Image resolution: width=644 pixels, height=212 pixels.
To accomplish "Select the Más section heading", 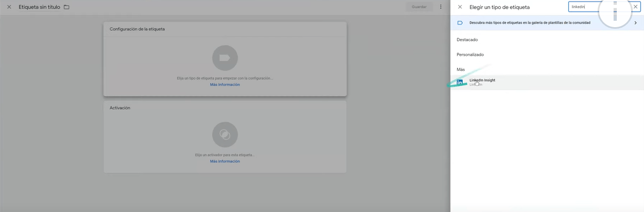I will [460, 70].
